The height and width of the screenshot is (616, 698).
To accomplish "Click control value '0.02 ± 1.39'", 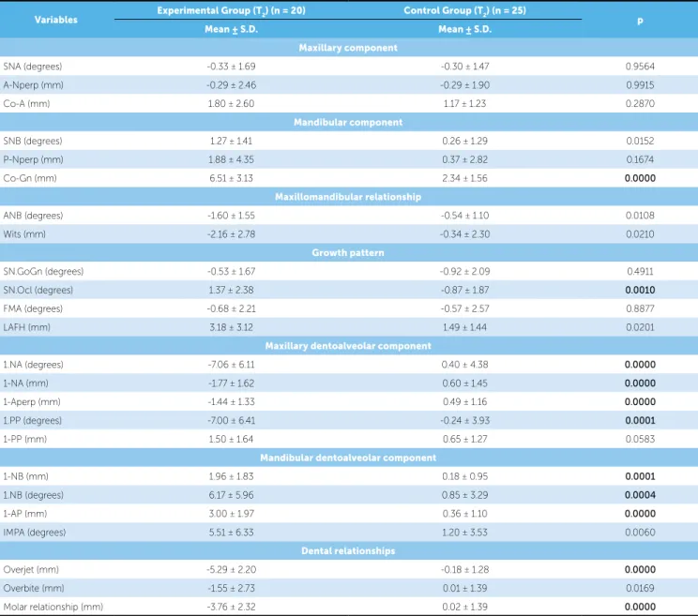I will (x=464, y=607).
